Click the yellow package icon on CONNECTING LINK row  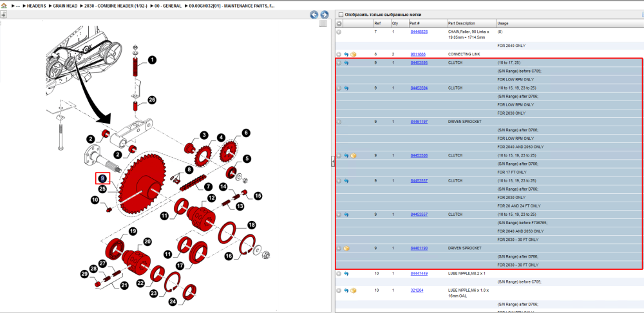click(x=354, y=54)
